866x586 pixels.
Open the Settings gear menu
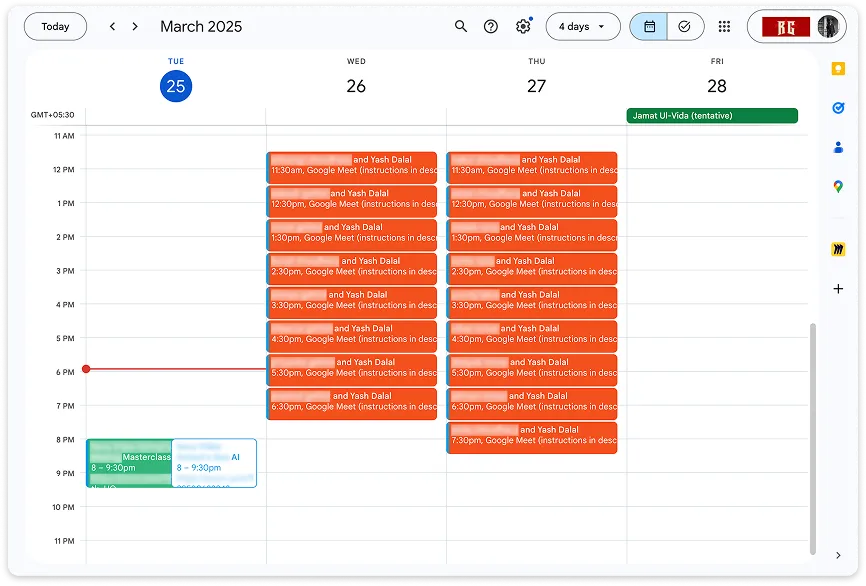pyautogui.click(x=523, y=27)
